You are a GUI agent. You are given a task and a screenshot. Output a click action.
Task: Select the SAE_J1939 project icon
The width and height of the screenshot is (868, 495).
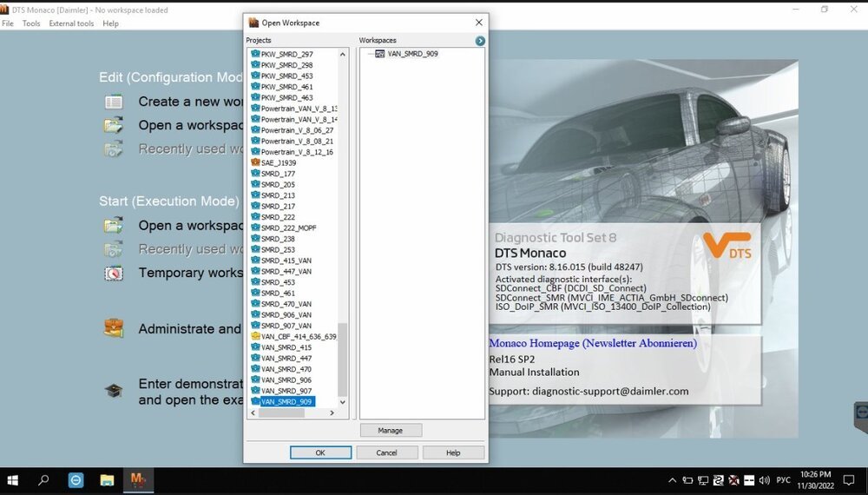(x=255, y=162)
